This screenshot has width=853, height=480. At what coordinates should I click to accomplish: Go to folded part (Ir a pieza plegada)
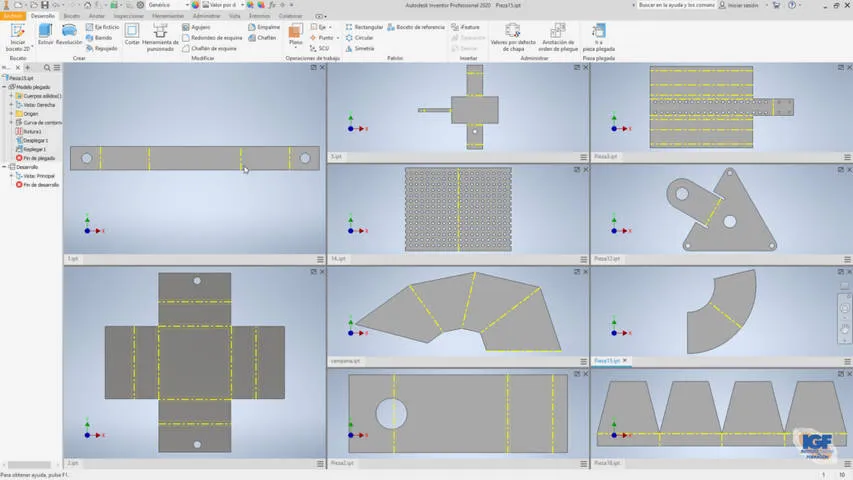(598, 37)
